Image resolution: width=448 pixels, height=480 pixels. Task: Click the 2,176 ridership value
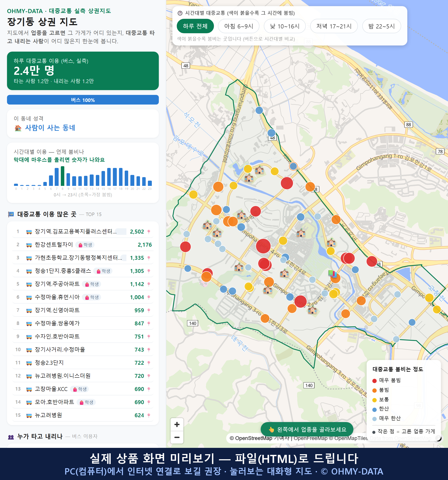pos(145,245)
